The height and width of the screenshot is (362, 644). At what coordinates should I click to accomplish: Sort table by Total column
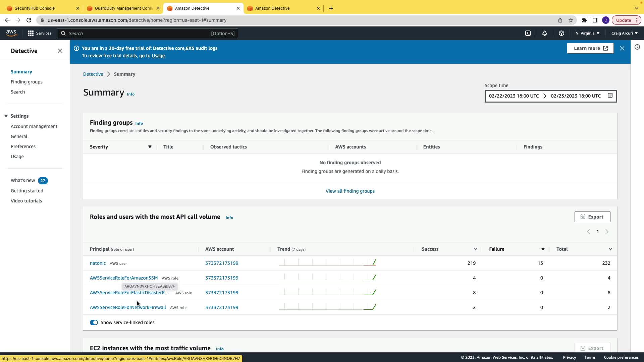point(610,249)
